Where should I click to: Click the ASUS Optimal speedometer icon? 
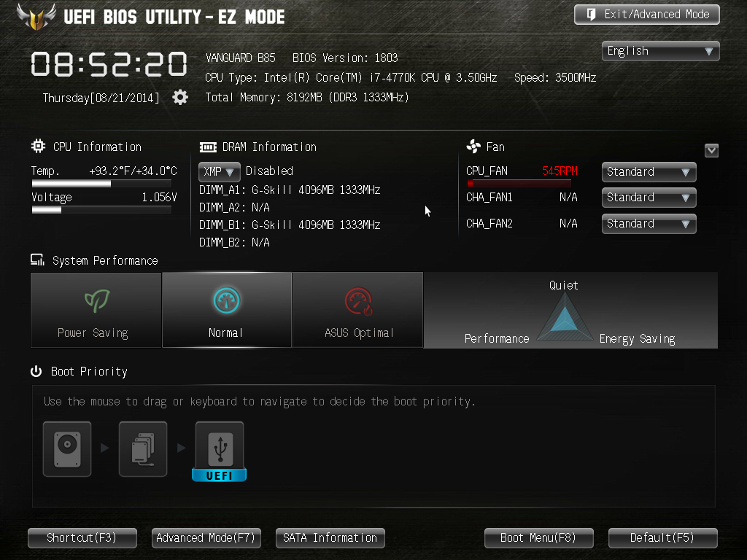tap(358, 301)
